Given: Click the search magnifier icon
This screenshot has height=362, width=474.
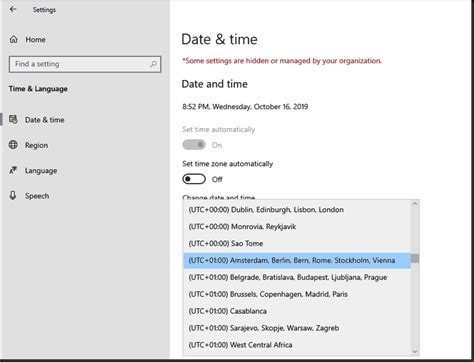Looking at the screenshot, I should point(153,64).
